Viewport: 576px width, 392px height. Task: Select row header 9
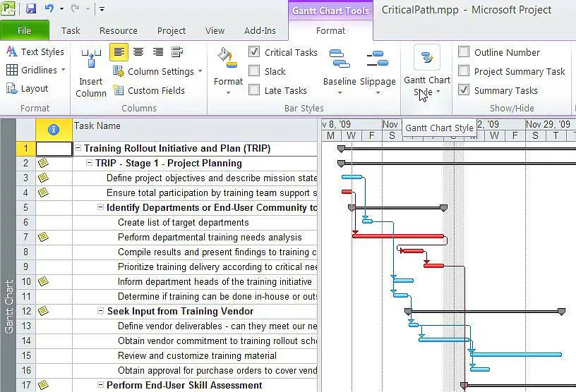[25, 267]
